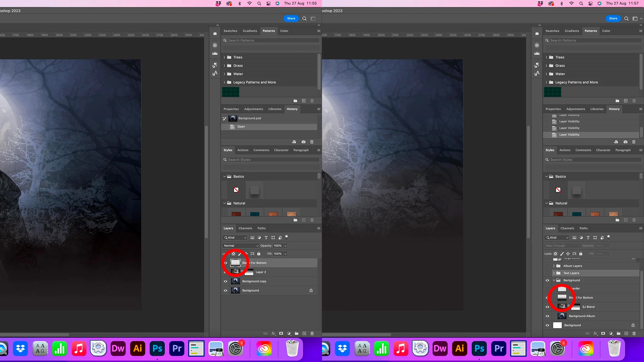Switch to Channels tab beside Layers in left window

[x=245, y=228]
